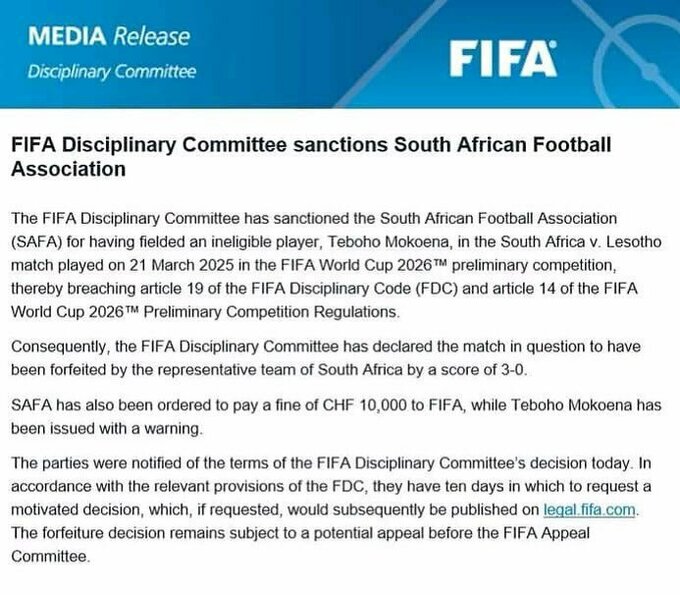Click 'The parties were notified' sentence opening
The width and height of the screenshot is (680, 595).
97,464
